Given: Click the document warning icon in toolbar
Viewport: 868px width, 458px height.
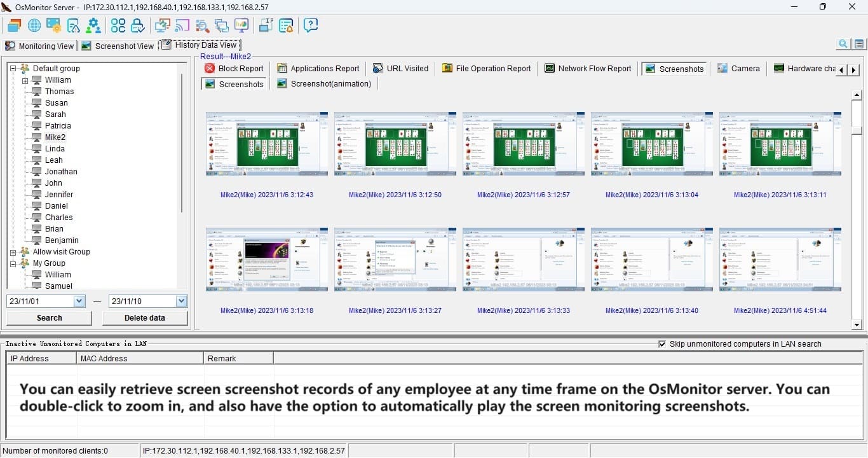Looking at the screenshot, I should [74, 25].
